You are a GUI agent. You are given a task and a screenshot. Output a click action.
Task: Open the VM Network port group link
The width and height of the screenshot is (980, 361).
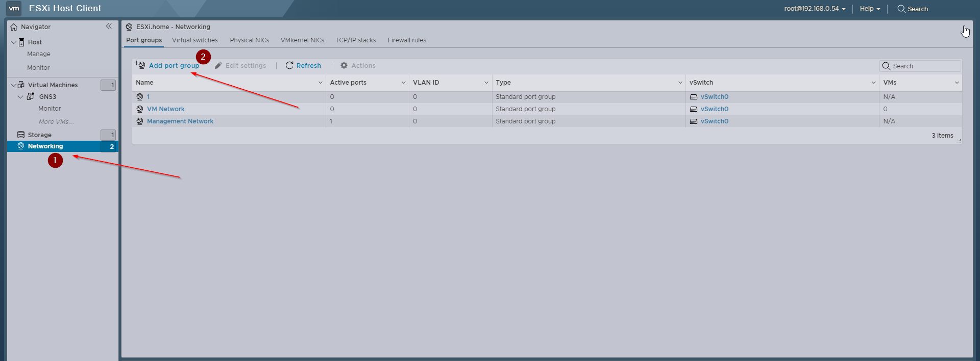166,109
